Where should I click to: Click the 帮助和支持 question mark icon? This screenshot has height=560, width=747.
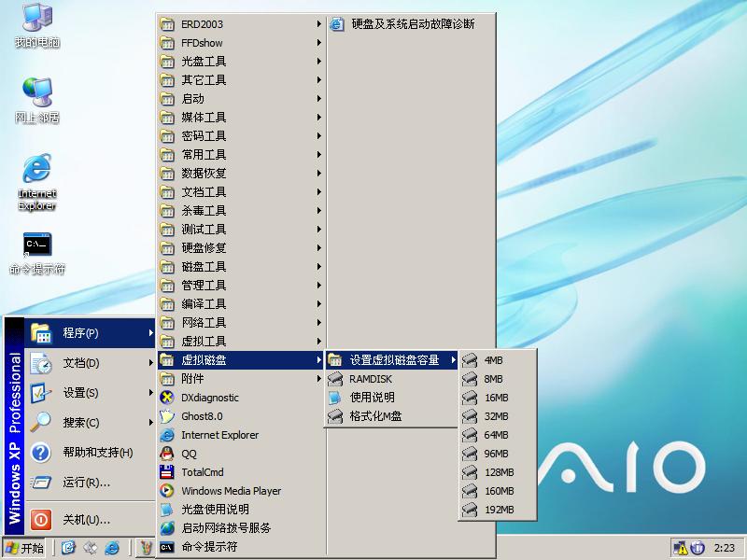click(x=41, y=453)
